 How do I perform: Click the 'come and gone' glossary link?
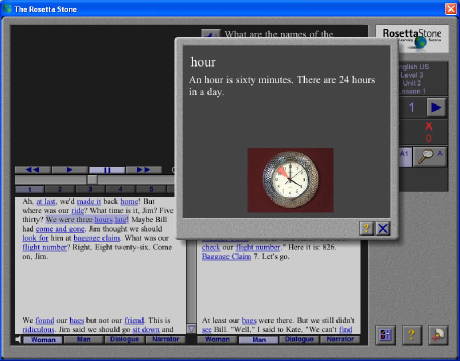pyautogui.click(x=60, y=229)
